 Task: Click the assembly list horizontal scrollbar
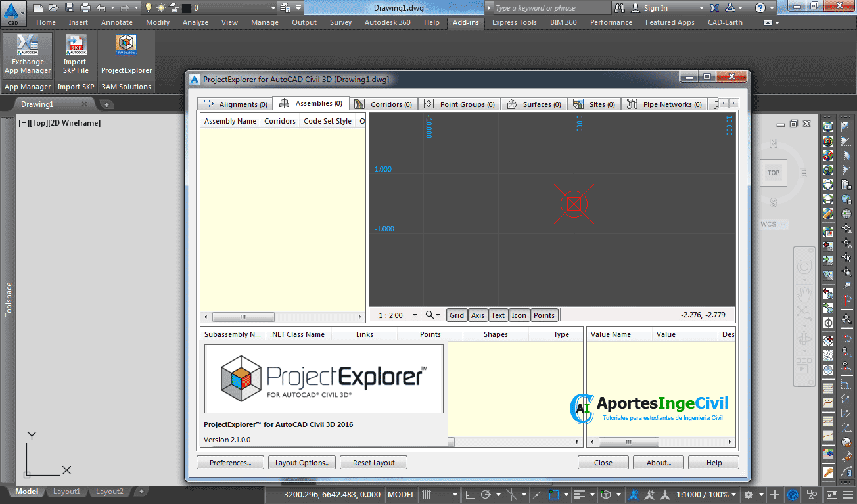(x=283, y=317)
